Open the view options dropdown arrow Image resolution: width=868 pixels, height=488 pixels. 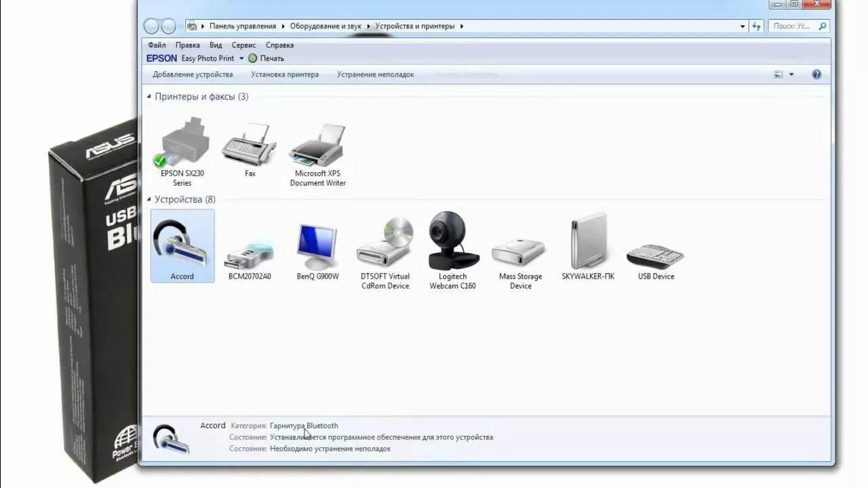pyautogui.click(x=791, y=75)
